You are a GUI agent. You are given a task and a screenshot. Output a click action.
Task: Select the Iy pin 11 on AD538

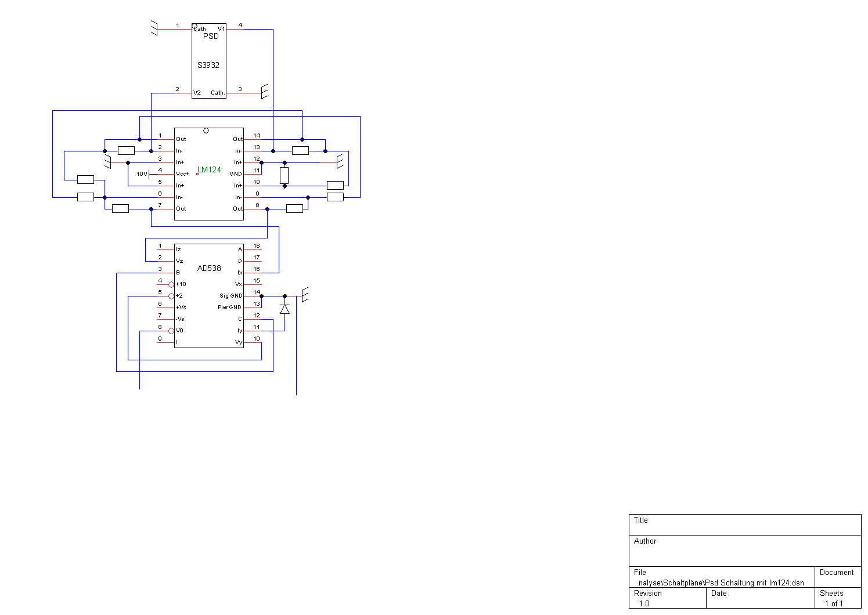pyautogui.click(x=240, y=331)
